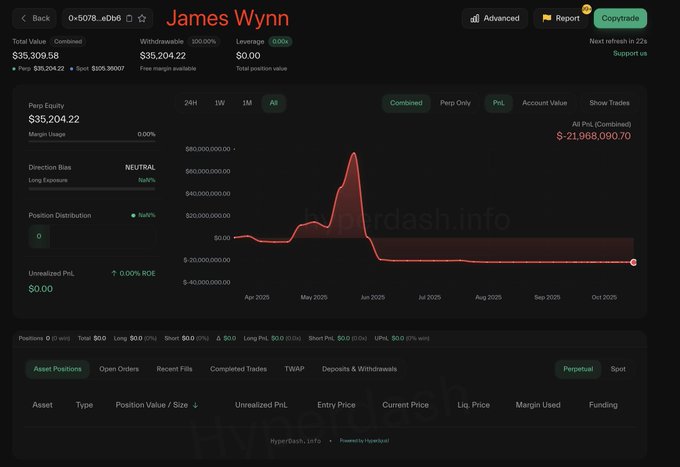Screen dimensions: 680x467
Task: Click the Margin Usage progress bar
Action: point(92,141)
